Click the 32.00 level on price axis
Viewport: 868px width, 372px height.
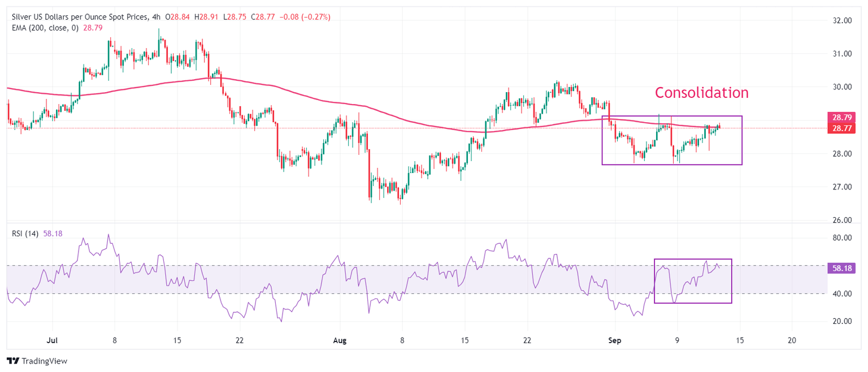point(843,21)
